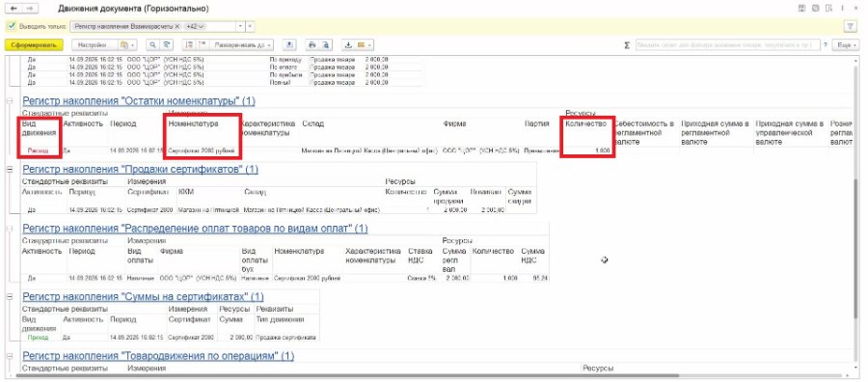The image size is (868, 382).
Task: Remove 'Регистр накопления Взаиморасчеты' filter tag
Action: click(176, 26)
